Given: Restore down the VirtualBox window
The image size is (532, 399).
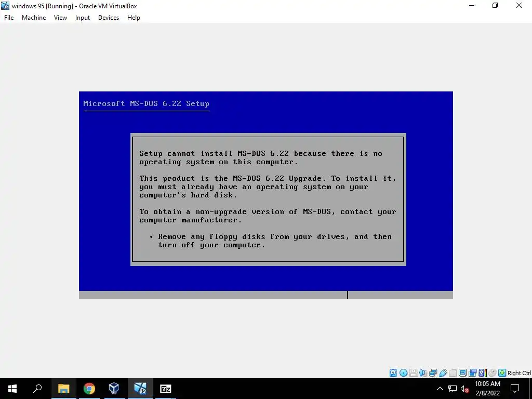Looking at the screenshot, I should (495, 5).
